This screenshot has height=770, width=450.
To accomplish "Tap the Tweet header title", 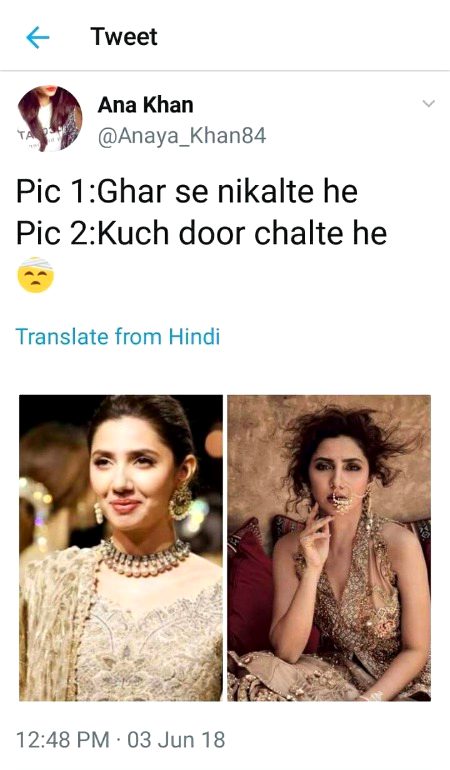I will point(124,37).
